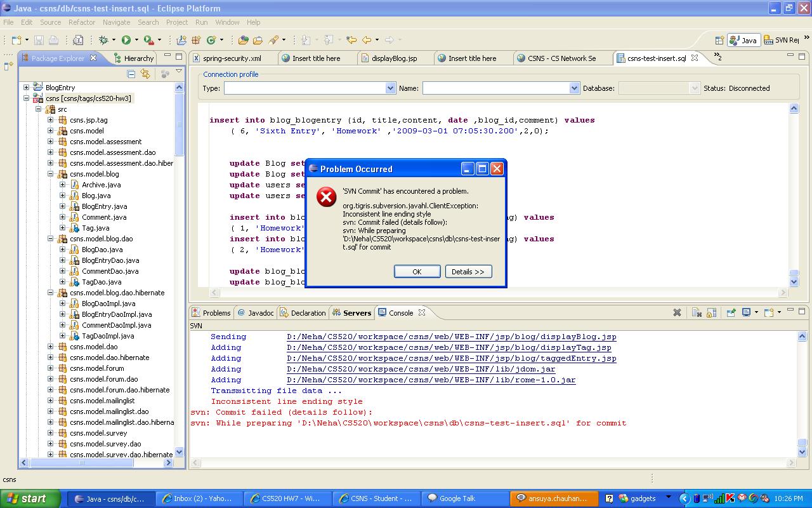Collapse the csns.model.blog.dao package
This screenshot has width=812, height=508.
click(x=51, y=239)
